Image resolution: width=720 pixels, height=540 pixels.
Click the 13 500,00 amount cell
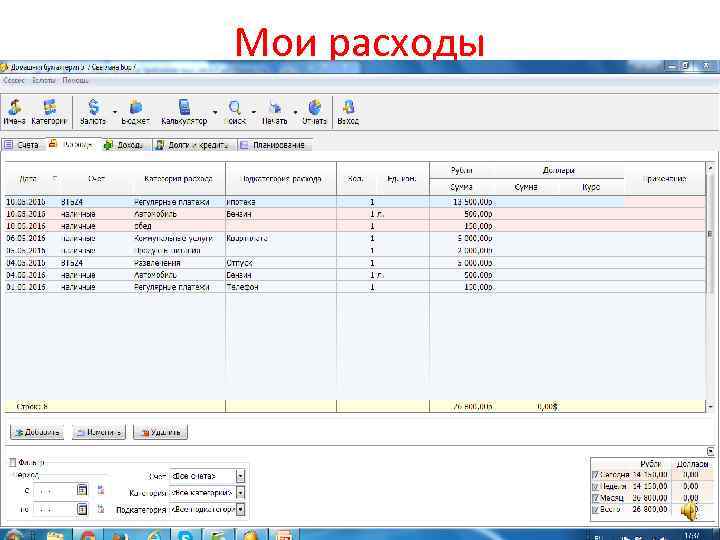(x=462, y=202)
